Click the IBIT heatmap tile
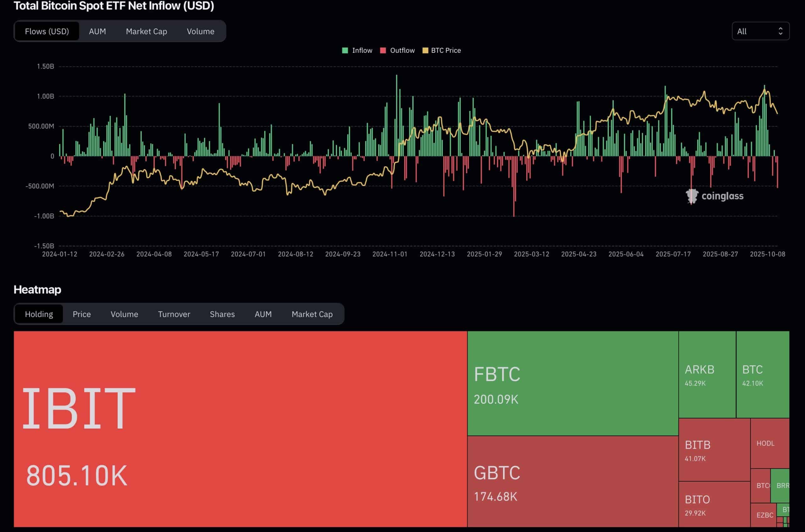The width and height of the screenshot is (805, 532). click(x=240, y=429)
